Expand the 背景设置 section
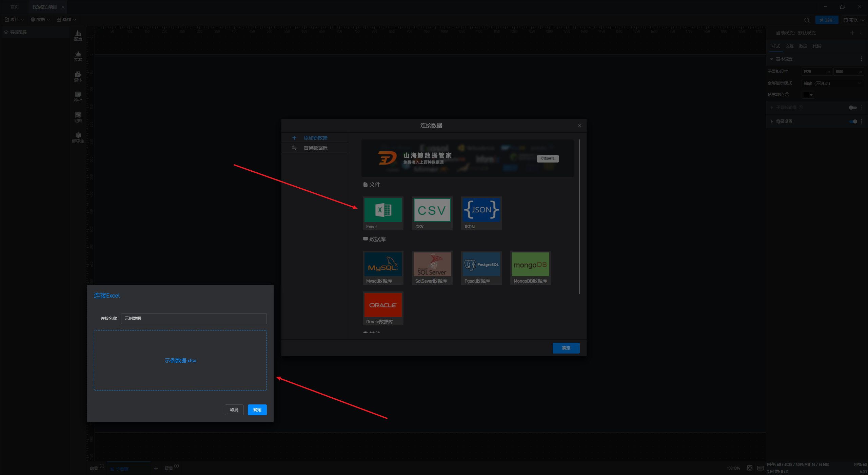This screenshot has width=868, height=475. click(772, 121)
